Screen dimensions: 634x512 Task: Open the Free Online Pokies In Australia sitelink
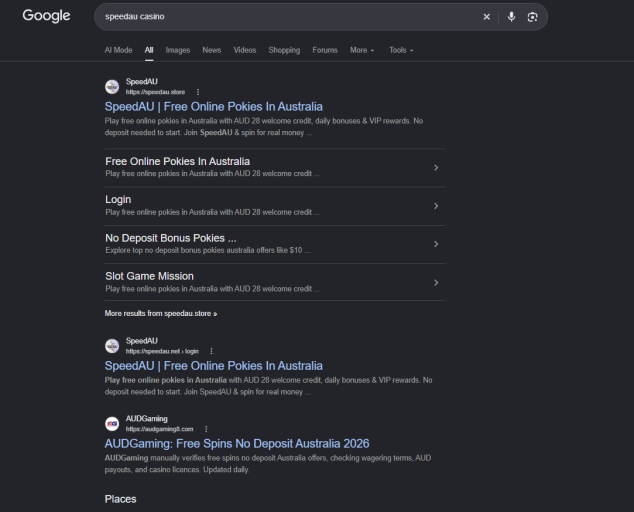(x=178, y=161)
